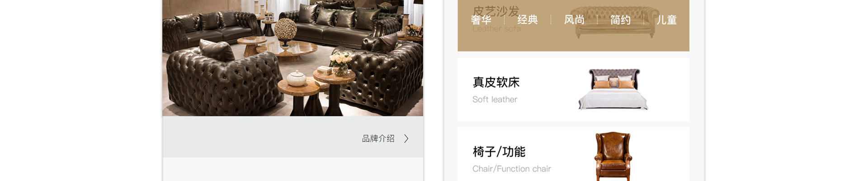The image size is (868, 181).
Task: Click the Soft leather subtitle
Action: point(495,100)
